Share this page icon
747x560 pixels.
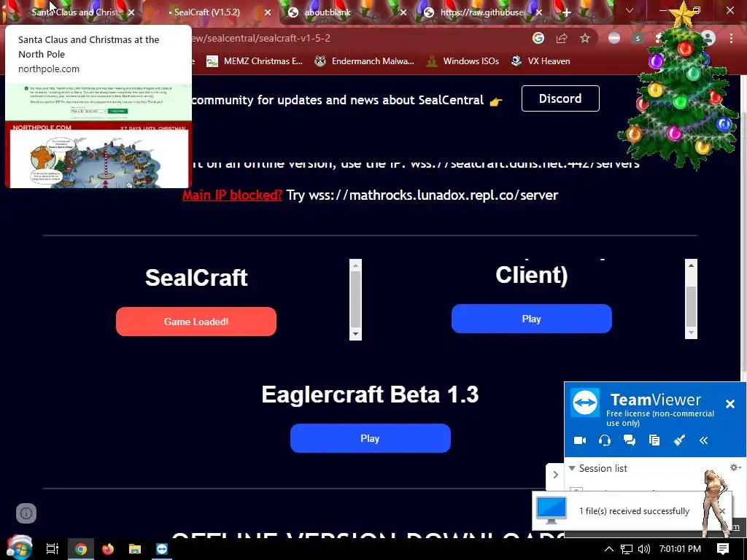[x=562, y=38]
